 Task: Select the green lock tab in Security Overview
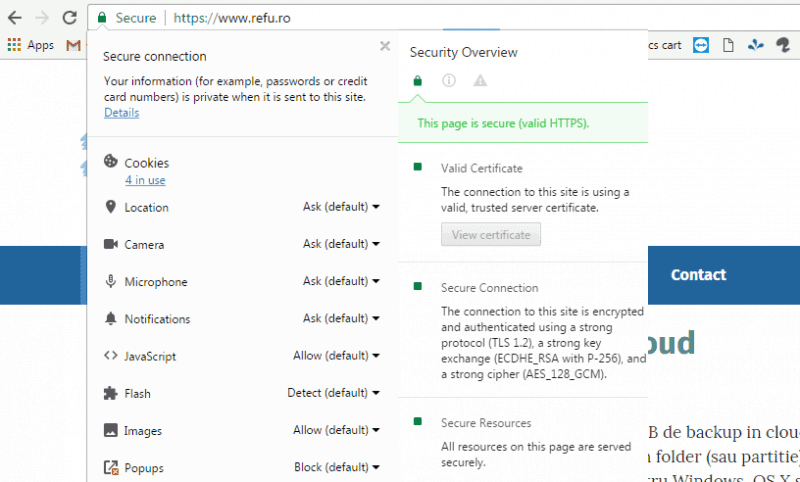pyautogui.click(x=417, y=81)
